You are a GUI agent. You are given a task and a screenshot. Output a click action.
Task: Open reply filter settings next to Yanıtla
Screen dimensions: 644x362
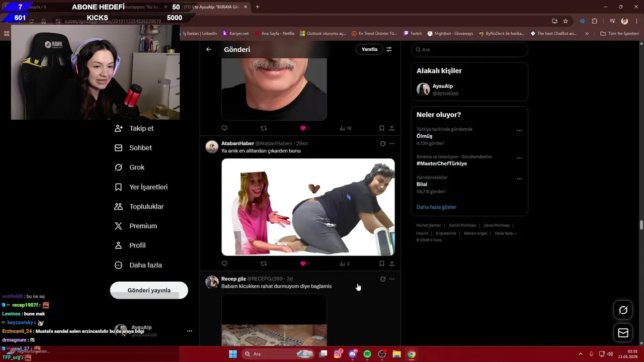(389, 49)
